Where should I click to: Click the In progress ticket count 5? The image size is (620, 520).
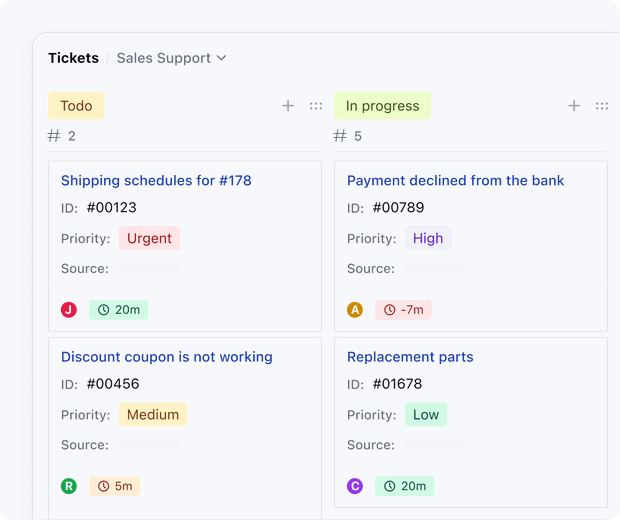tap(348, 136)
